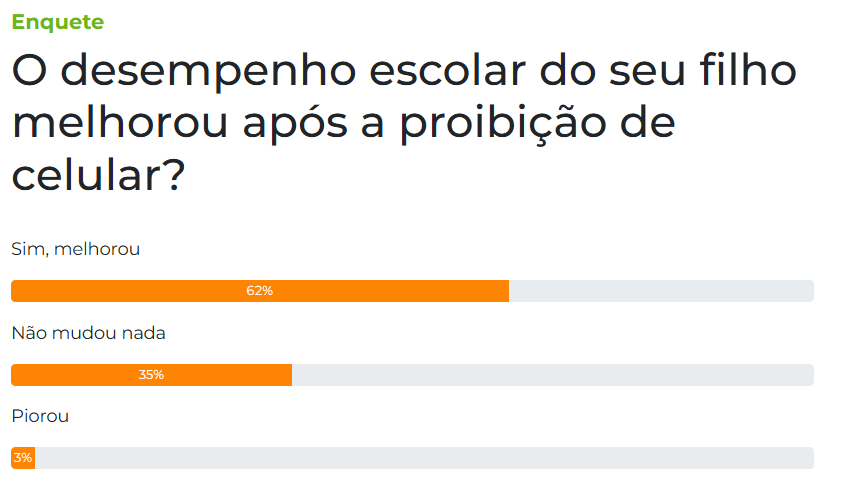Select the 'Sim, melhorou' option label
Image resolution: width=858 pixels, height=493 pixels.
[x=76, y=250]
